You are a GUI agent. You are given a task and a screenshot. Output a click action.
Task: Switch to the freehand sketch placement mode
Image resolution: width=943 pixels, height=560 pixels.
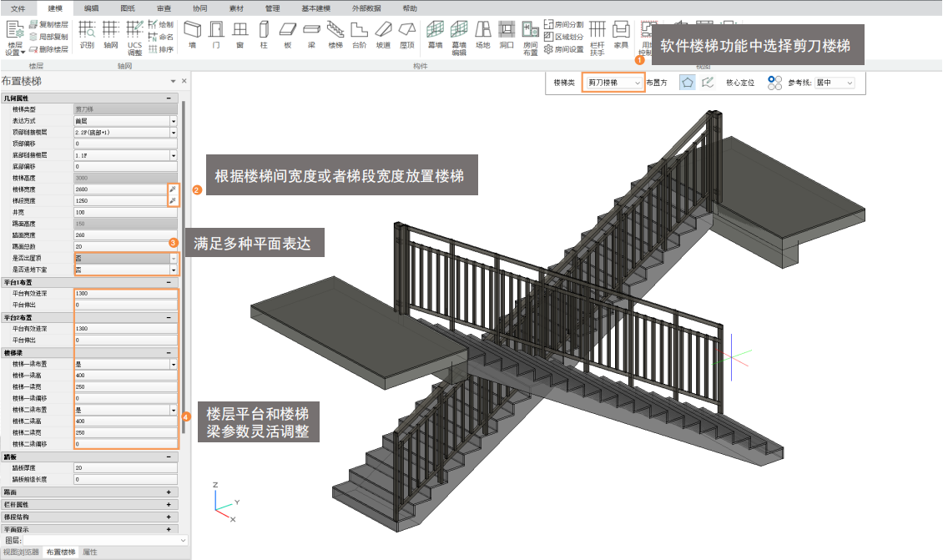pos(709,83)
